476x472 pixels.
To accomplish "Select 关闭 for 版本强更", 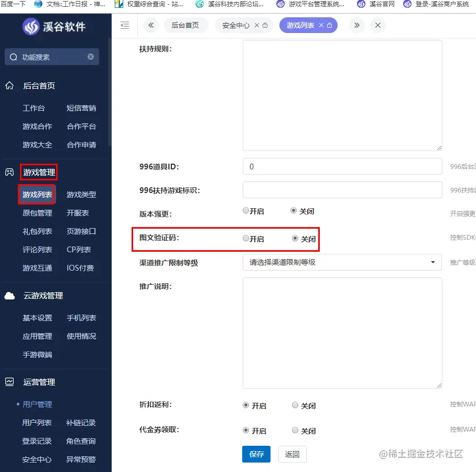I will pos(293,210).
